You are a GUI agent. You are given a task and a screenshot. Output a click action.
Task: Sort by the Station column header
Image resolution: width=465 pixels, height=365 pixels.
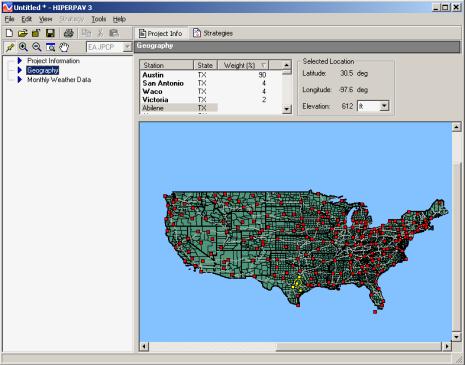pyautogui.click(x=166, y=65)
